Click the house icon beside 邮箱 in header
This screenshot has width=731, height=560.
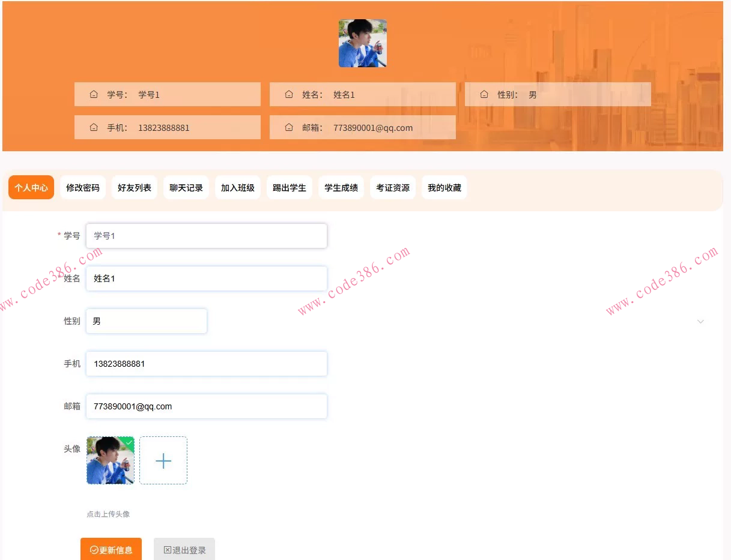(289, 127)
